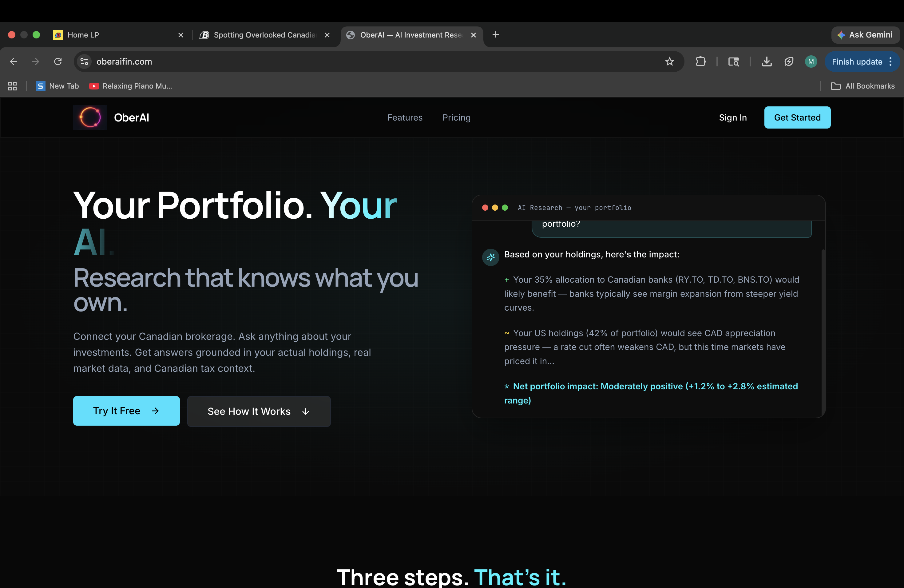Click the profile avatar M icon
This screenshot has height=588, width=904.
coord(811,62)
